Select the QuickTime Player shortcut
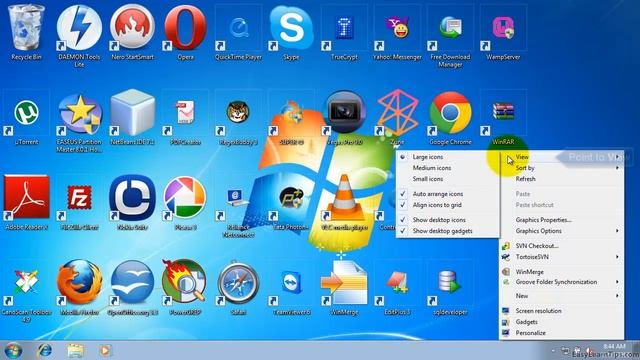 tap(238, 28)
